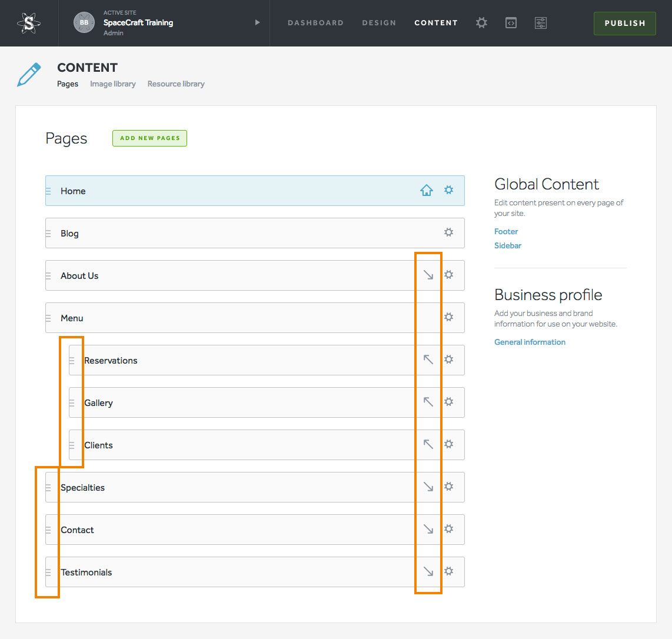This screenshot has width=672, height=639.
Task: Open settings gear for Contact
Action: click(449, 529)
